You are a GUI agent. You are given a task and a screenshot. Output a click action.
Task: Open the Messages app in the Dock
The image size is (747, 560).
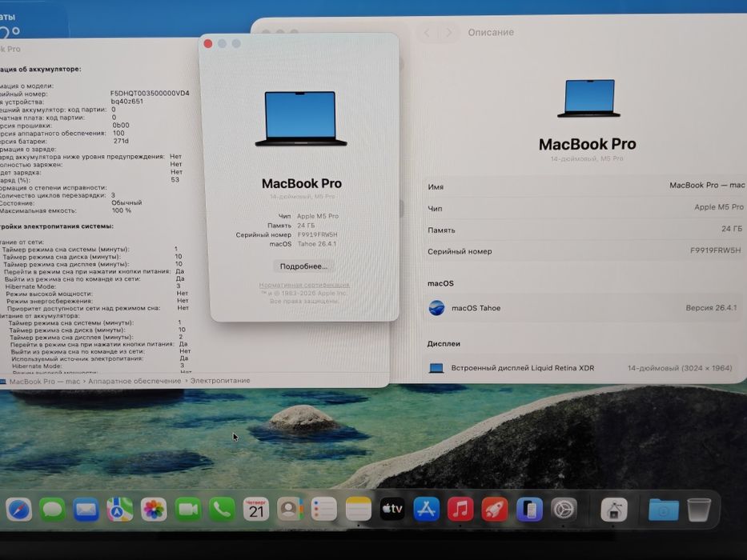click(52, 510)
